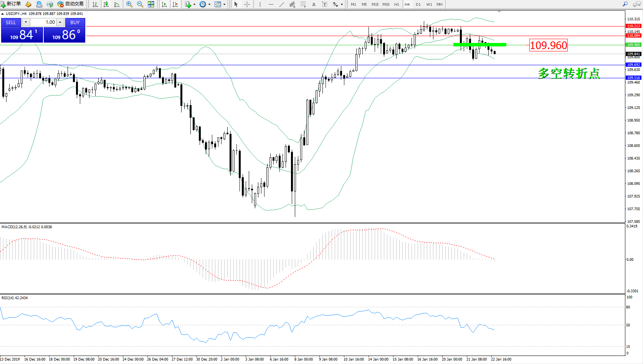This screenshot has height=364, width=643.
Task: Select the crosshair tool
Action: coord(247,4)
